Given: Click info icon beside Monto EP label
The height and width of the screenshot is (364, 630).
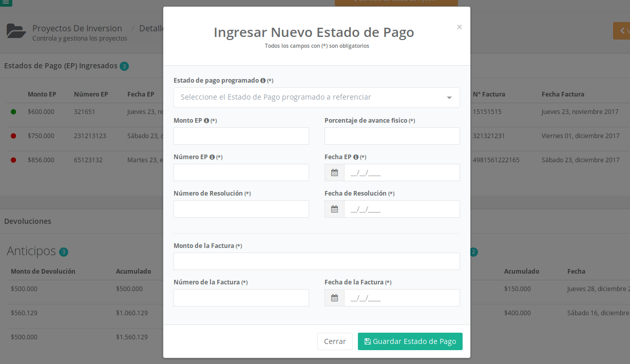Looking at the screenshot, I should pos(206,121).
